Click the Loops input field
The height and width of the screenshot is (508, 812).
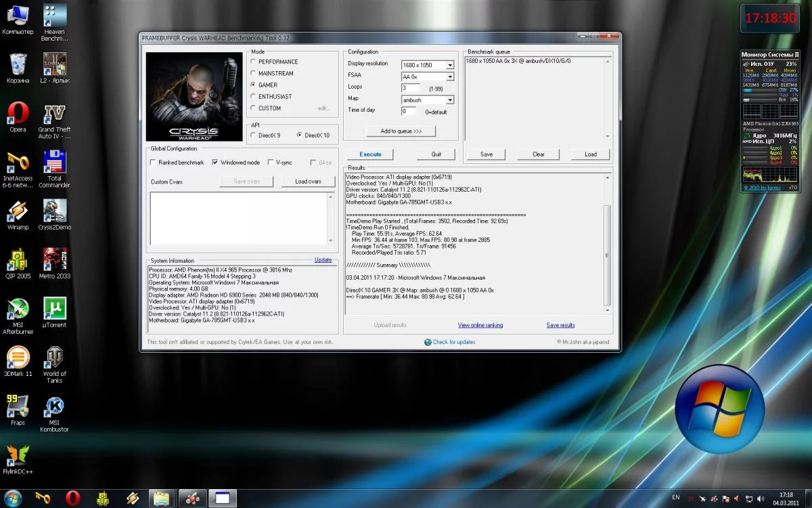[x=410, y=88]
